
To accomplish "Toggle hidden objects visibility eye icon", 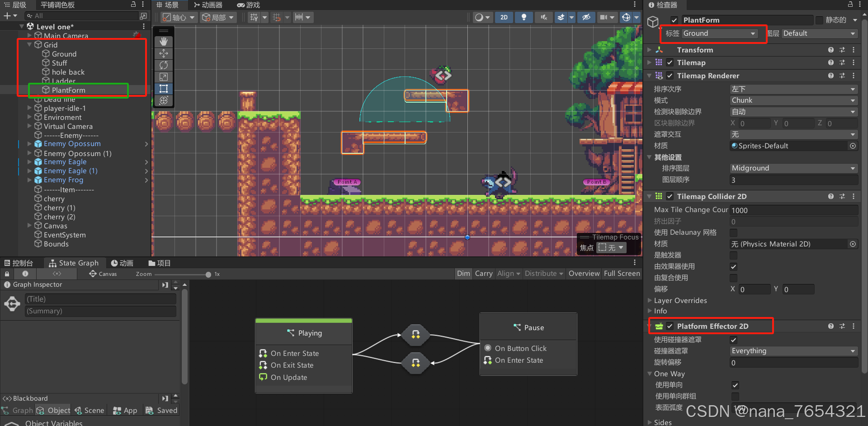I will tap(586, 17).
